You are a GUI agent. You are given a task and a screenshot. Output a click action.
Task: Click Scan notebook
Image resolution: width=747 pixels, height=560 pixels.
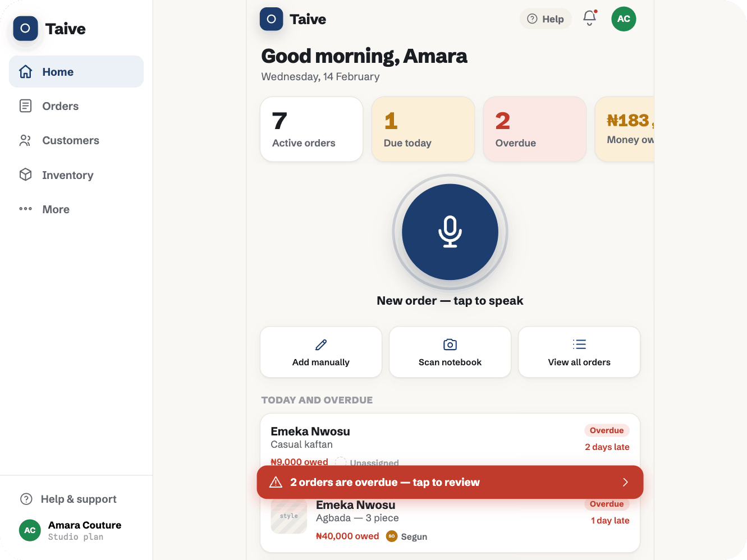[450, 352]
